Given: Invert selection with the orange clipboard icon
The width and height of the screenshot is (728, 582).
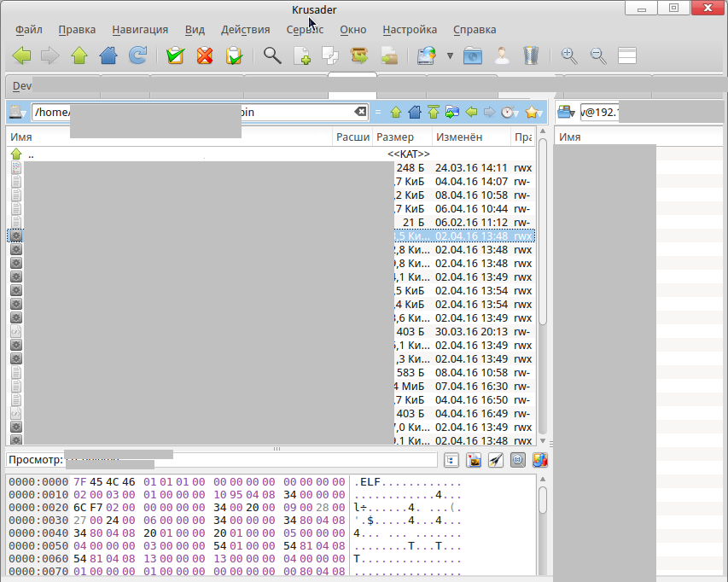Looking at the screenshot, I should pyautogui.click(x=234, y=55).
